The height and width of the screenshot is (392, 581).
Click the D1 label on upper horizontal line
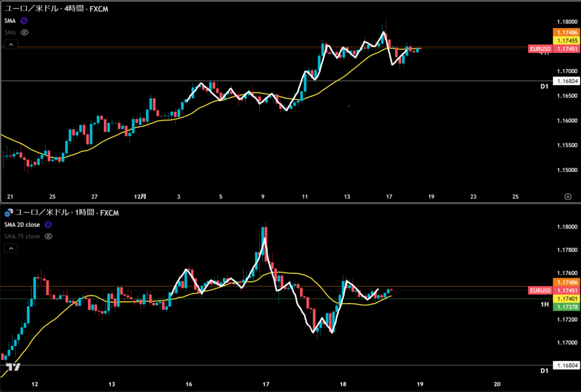click(x=544, y=86)
